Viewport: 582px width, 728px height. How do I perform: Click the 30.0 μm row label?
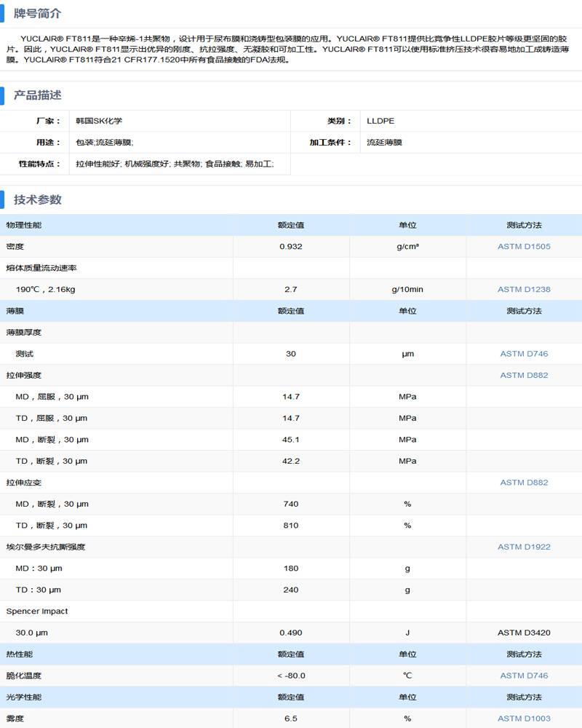pyautogui.click(x=31, y=633)
